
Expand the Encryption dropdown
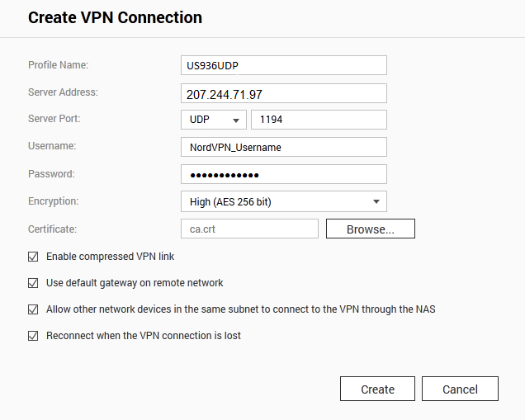coord(283,201)
